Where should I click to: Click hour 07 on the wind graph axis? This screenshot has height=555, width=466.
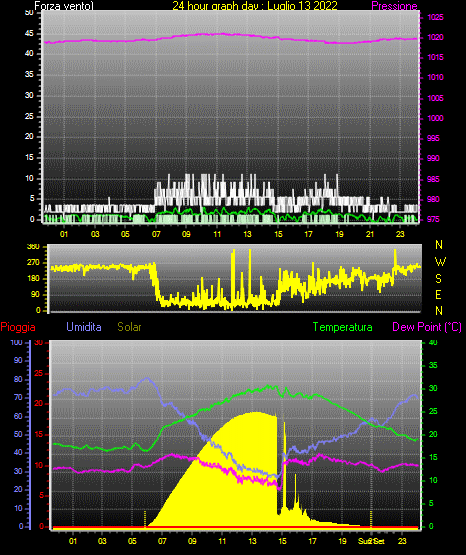[x=156, y=234]
